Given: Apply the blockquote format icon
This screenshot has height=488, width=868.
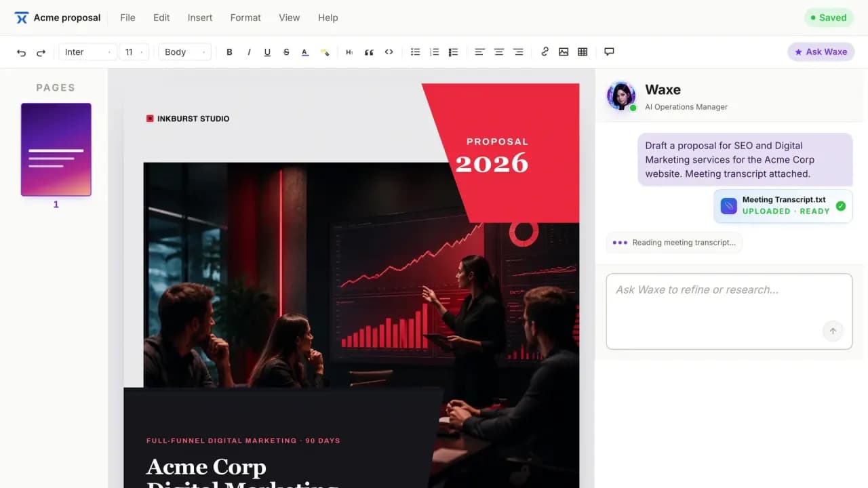Looking at the screenshot, I should pyautogui.click(x=369, y=52).
